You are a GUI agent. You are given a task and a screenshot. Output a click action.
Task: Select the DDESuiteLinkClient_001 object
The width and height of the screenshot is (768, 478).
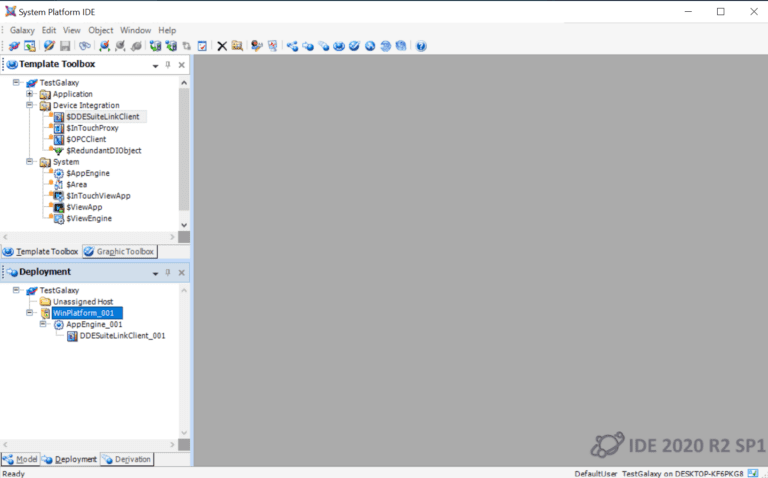[x=122, y=335]
